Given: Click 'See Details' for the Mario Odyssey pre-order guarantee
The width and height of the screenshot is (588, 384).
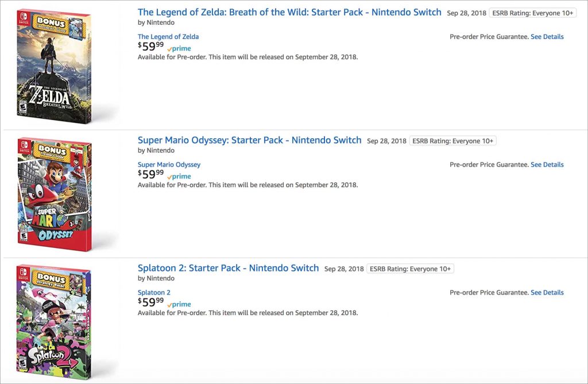Looking at the screenshot, I should pos(547,165).
